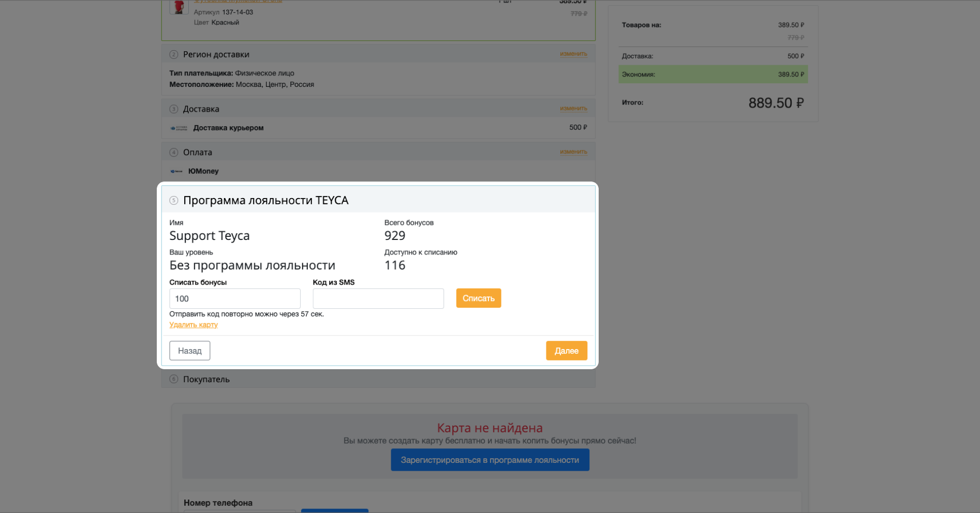Click the Карта не найдена heading
This screenshot has width=980, height=513.
pos(490,428)
